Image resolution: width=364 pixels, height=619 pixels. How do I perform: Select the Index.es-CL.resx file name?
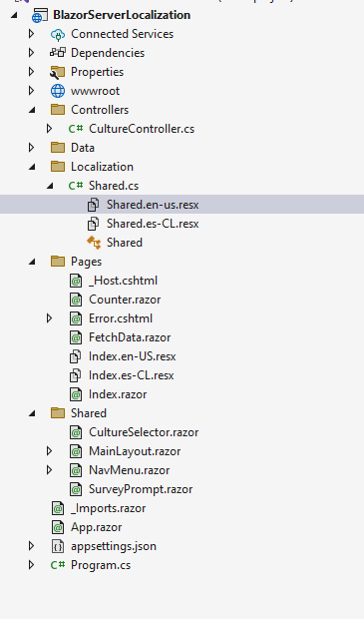(x=132, y=375)
